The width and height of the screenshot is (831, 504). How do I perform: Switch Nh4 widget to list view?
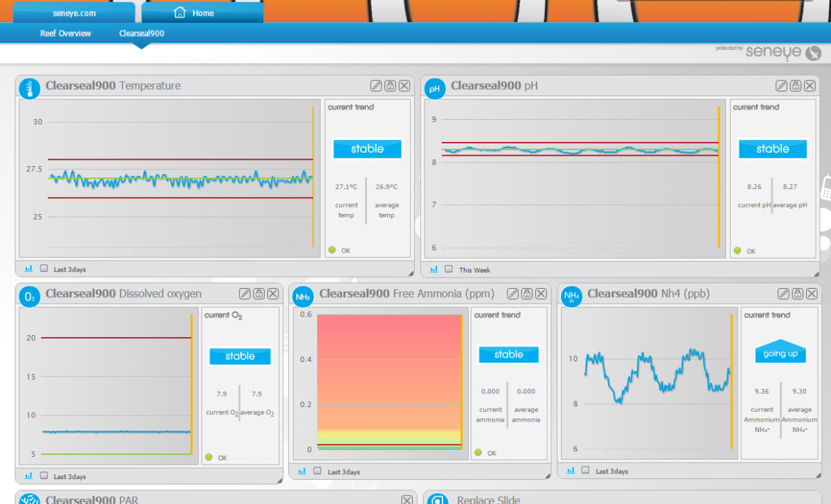coord(587,470)
